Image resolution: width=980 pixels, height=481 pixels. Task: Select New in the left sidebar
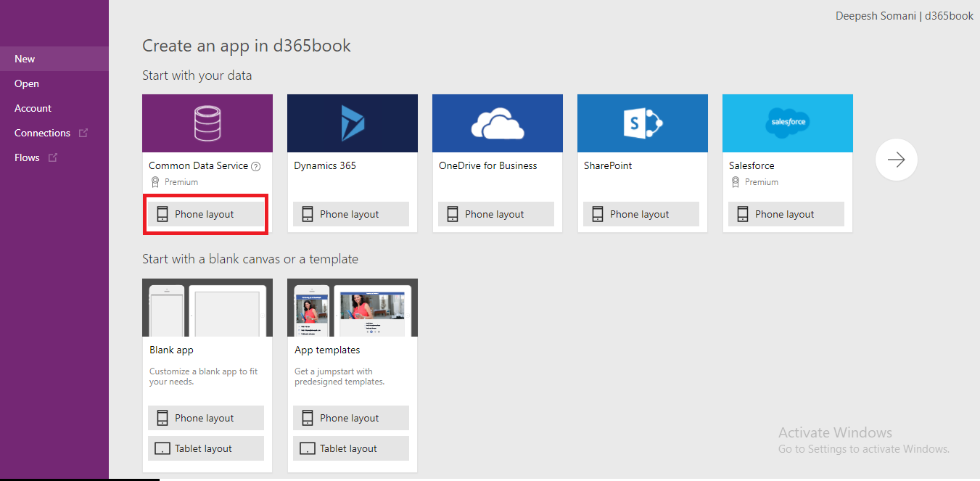click(54, 59)
